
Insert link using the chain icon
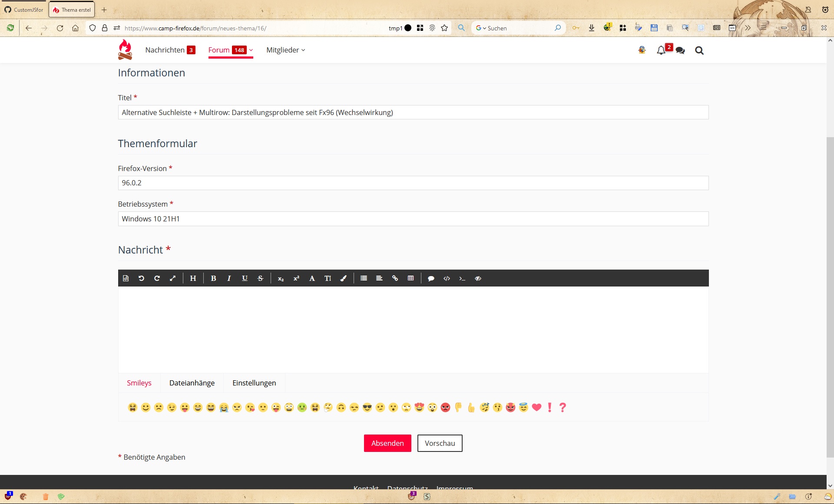pyautogui.click(x=395, y=278)
